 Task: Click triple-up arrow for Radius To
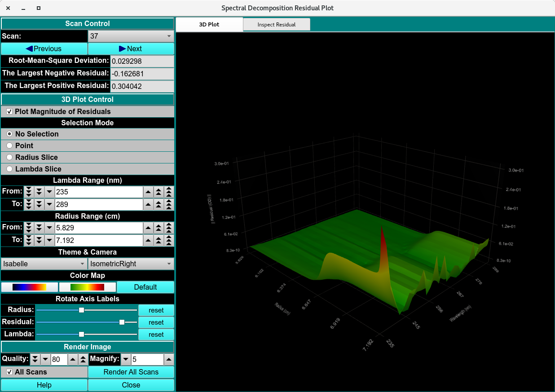169,240
